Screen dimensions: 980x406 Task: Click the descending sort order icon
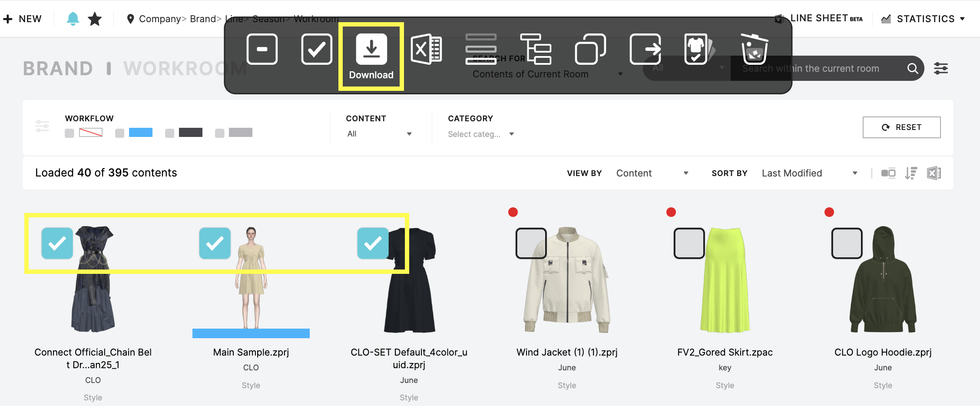(x=911, y=173)
